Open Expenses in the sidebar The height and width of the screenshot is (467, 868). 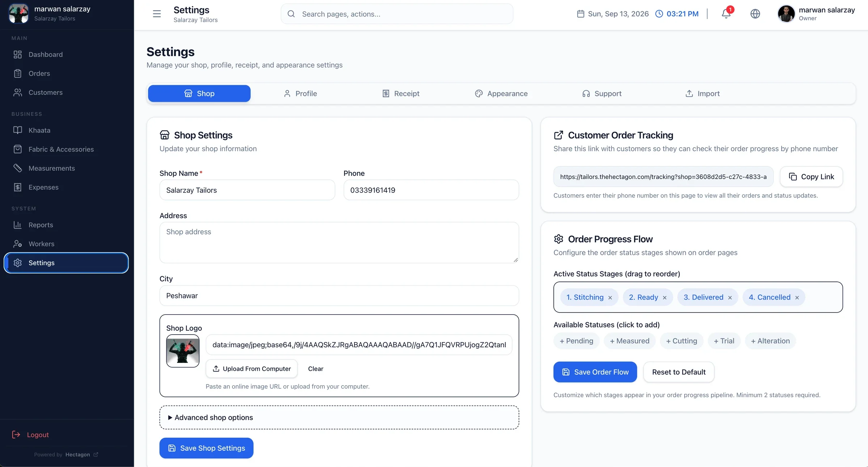(66, 187)
